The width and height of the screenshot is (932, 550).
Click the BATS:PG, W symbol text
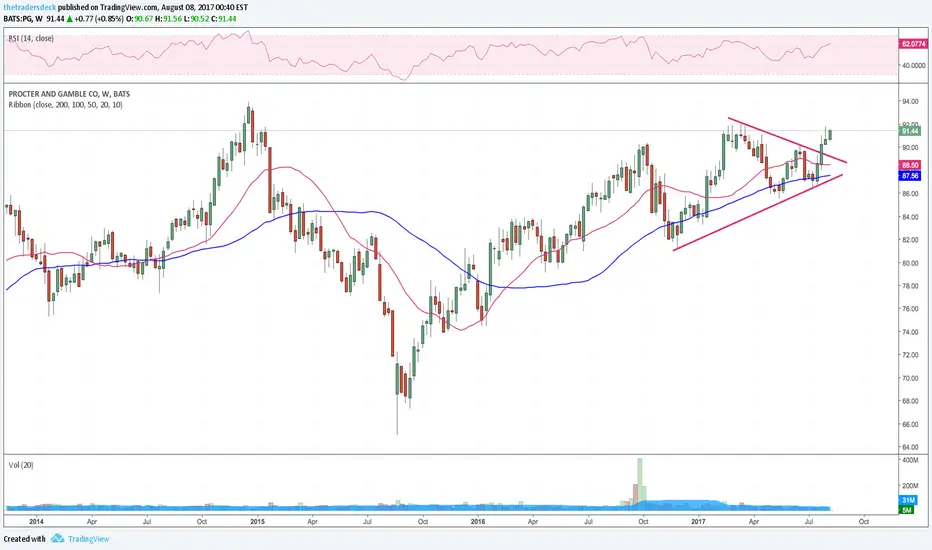23,18
